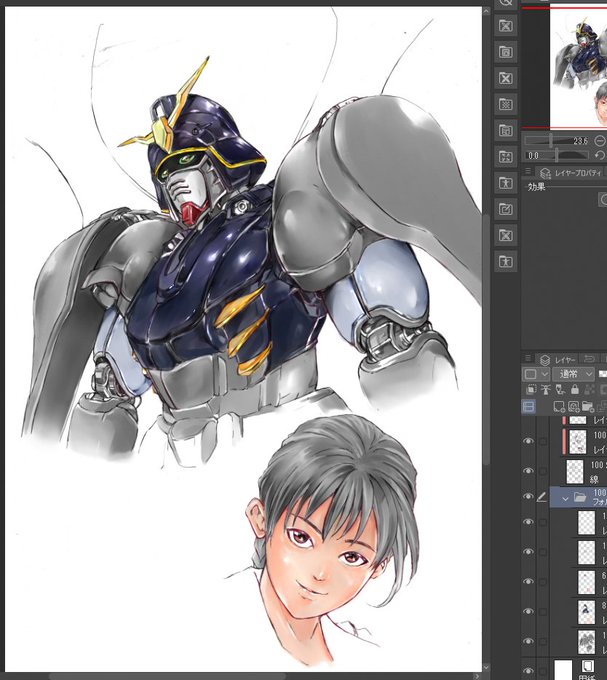Click the zoom slider showing 23.6

pyautogui.click(x=557, y=141)
